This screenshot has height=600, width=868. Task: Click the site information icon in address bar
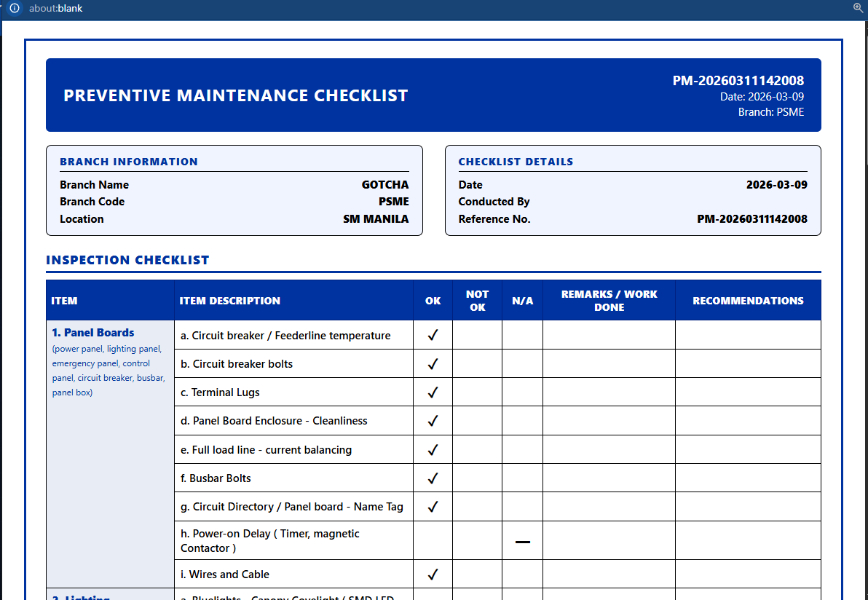click(14, 8)
